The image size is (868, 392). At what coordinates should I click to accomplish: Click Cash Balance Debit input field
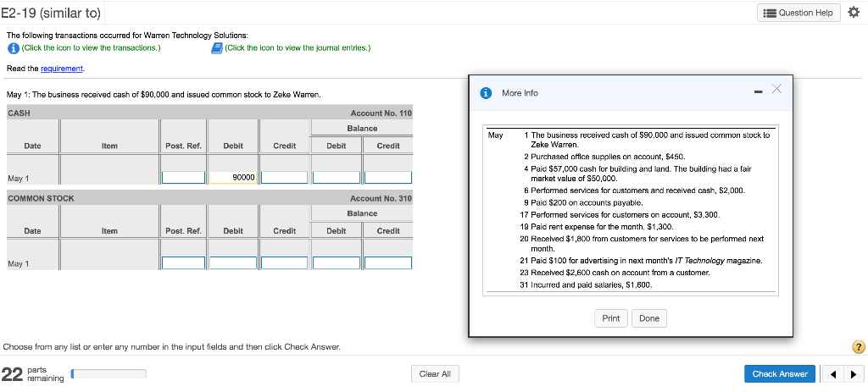click(337, 178)
